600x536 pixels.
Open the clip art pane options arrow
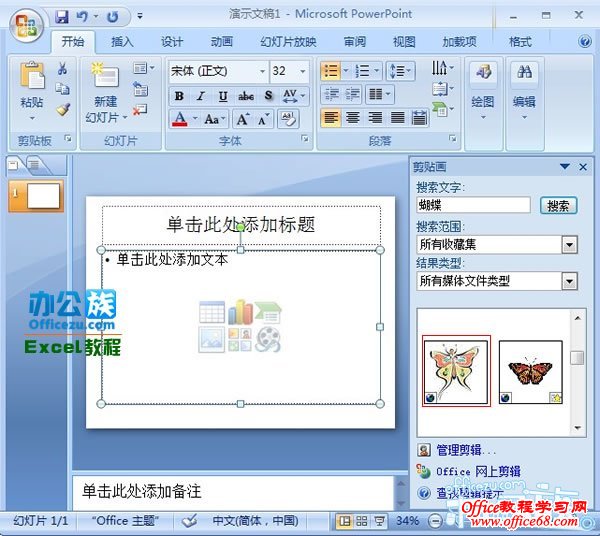(564, 166)
